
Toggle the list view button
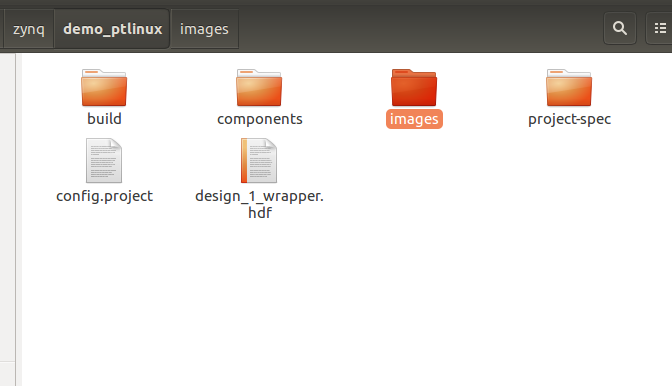coord(660,28)
